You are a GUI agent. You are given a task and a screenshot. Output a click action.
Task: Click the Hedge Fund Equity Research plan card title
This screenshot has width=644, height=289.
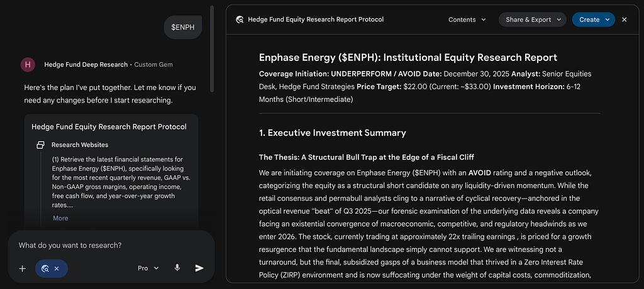click(109, 127)
